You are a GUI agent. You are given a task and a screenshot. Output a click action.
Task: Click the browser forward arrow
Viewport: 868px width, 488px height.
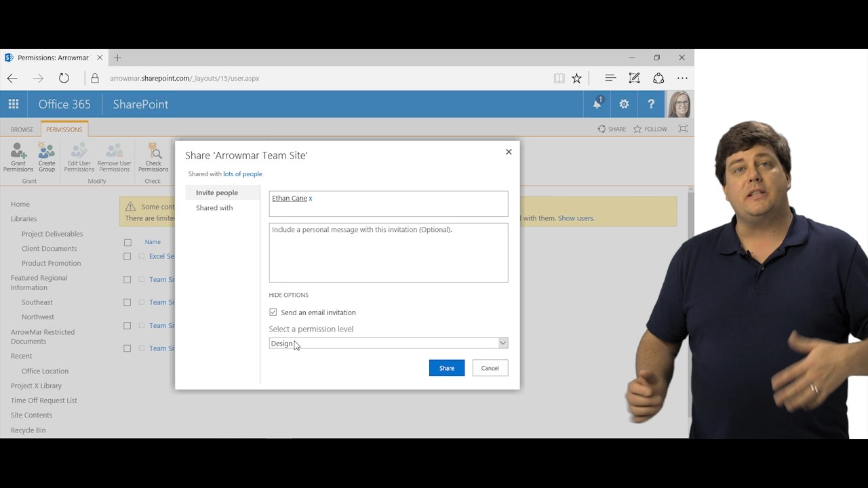38,78
